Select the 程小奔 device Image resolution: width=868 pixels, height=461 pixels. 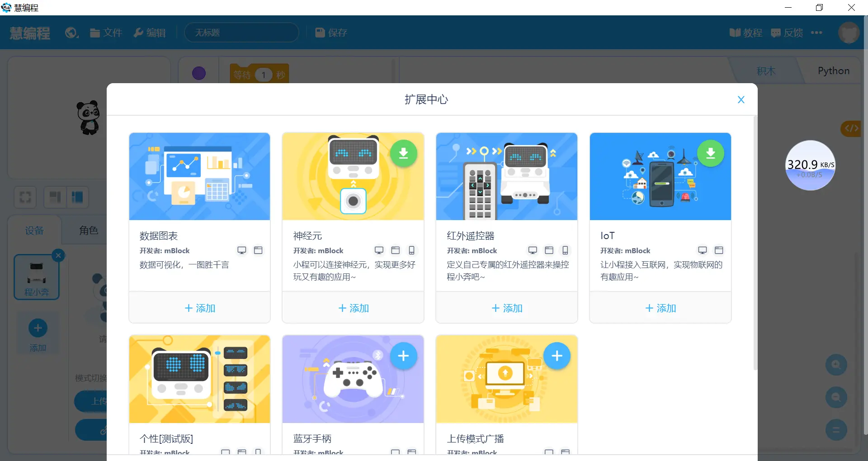pyautogui.click(x=37, y=277)
